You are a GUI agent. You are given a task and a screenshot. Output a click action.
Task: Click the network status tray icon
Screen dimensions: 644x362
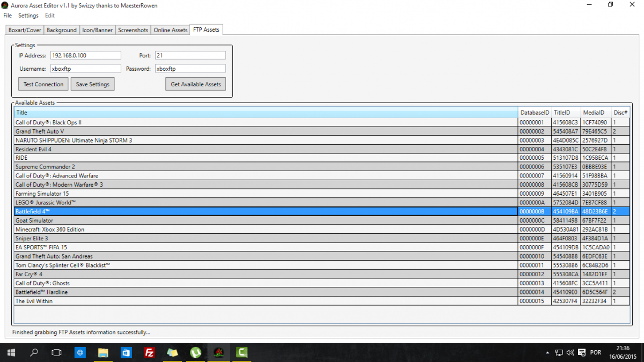click(559, 352)
